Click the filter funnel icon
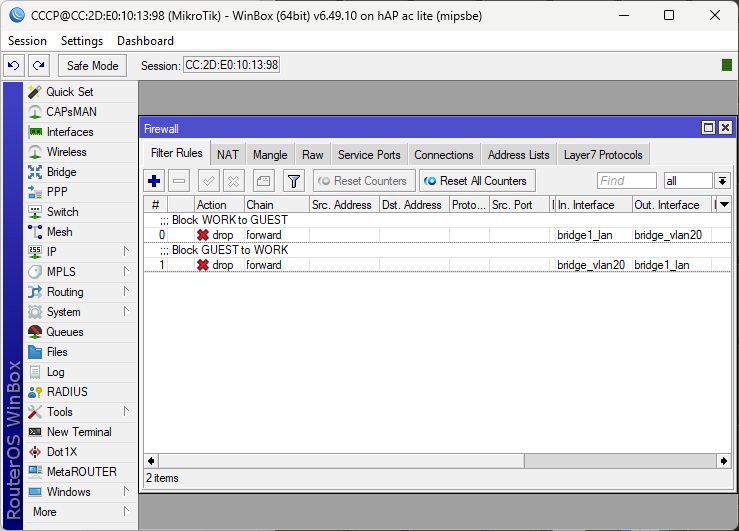 coord(294,181)
